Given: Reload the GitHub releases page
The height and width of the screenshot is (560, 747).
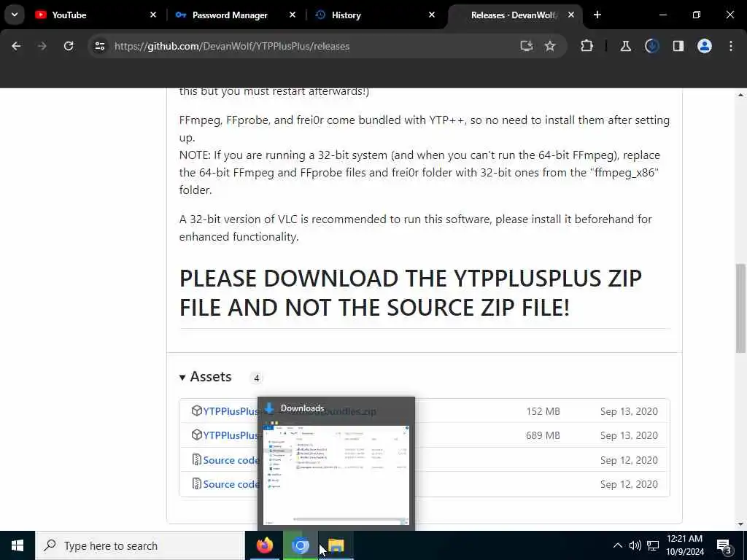Looking at the screenshot, I should (69, 46).
